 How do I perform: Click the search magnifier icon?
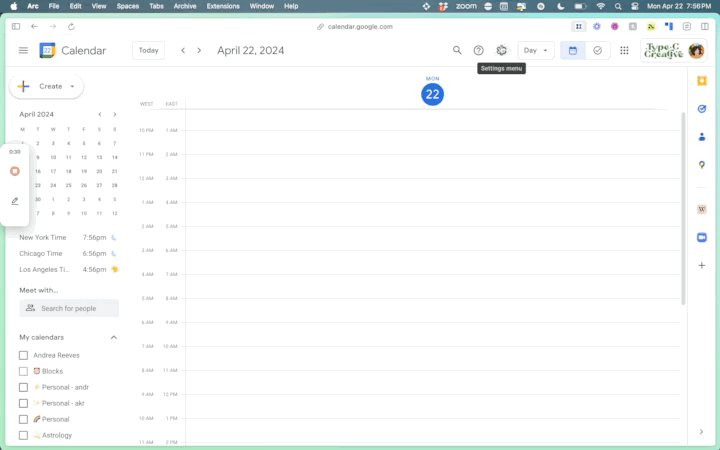[x=457, y=50]
